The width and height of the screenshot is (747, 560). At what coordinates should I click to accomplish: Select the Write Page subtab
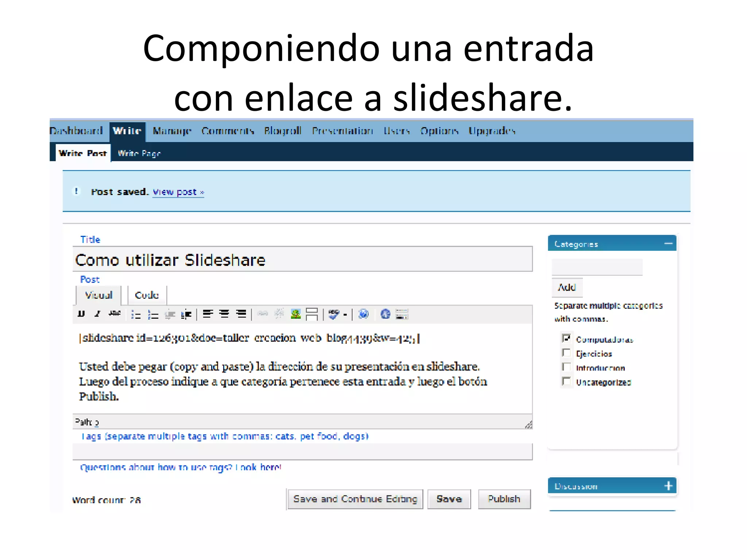coord(139,153)
